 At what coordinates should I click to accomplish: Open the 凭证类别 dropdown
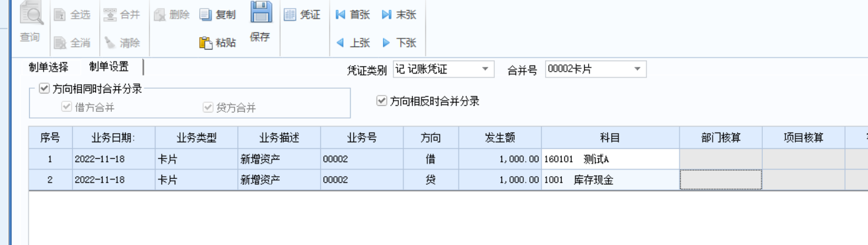point(486,69)
